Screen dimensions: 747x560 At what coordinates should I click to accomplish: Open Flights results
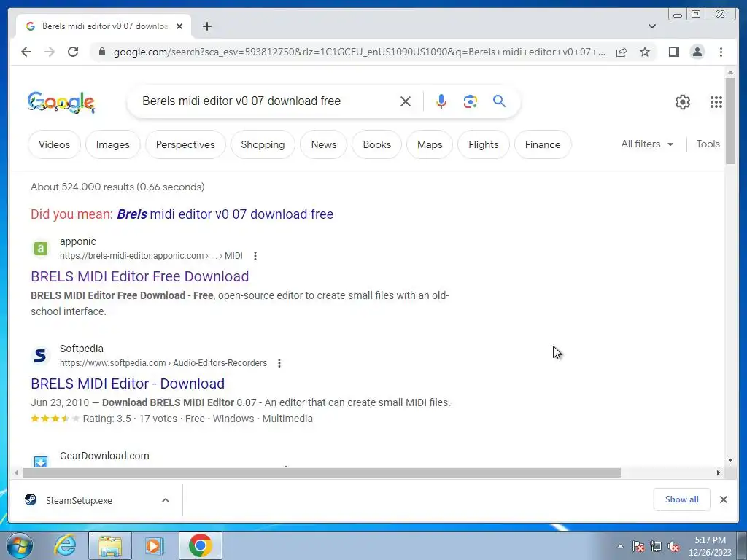point(484,144)
